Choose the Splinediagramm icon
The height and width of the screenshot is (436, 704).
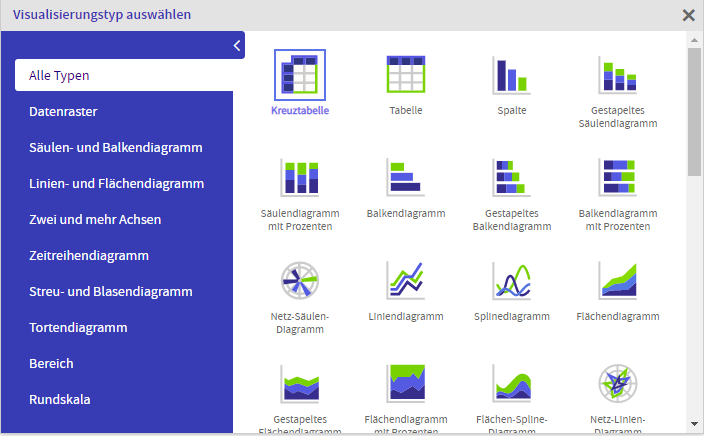coord(511,280)
